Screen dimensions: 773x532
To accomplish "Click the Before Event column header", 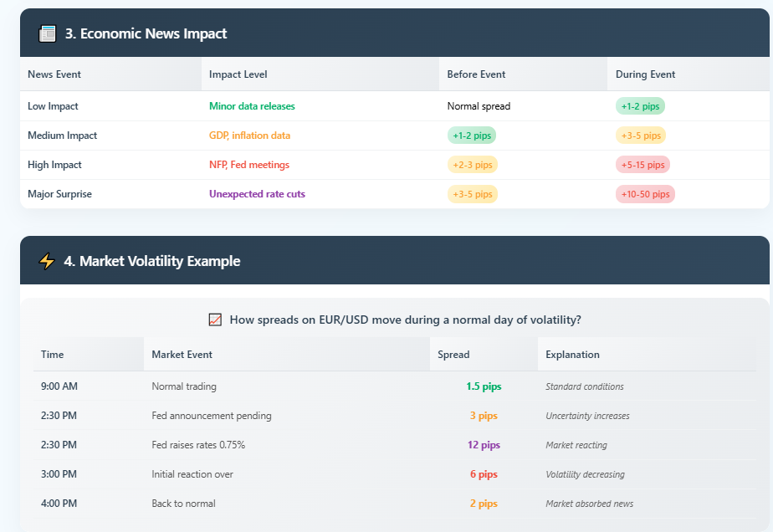I will 476,74.
